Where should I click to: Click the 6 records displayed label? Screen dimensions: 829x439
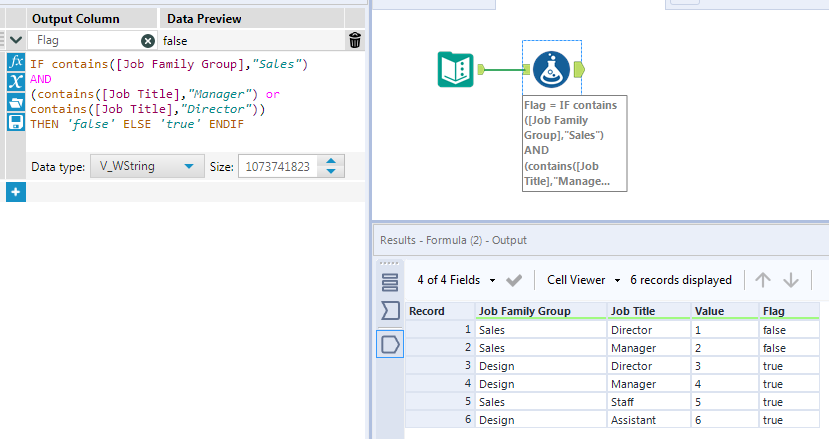pos(681,280)
